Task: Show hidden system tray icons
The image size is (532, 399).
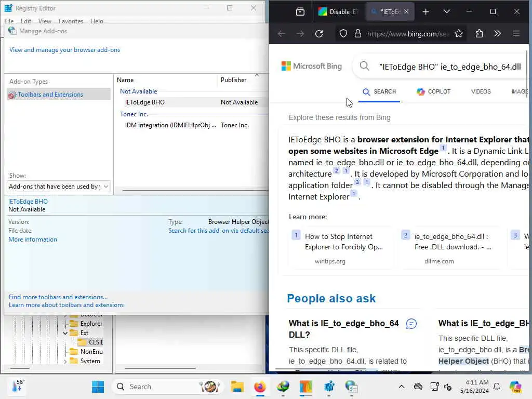Action: [402, 387]
